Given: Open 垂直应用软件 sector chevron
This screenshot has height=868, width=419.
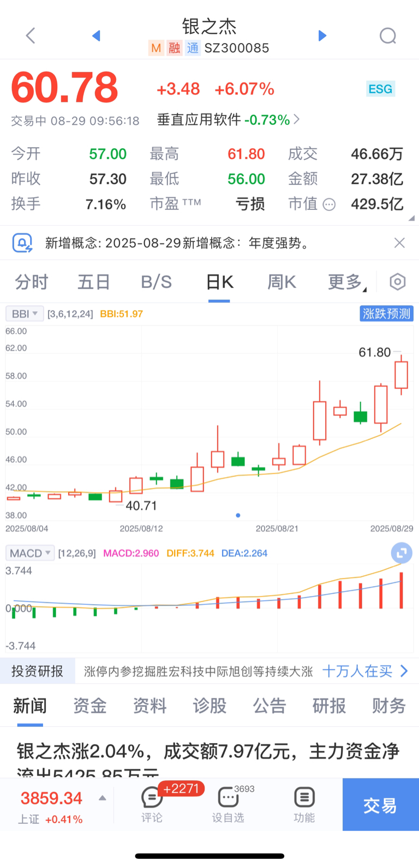Looking at the screenshot, I should (296, 119).
